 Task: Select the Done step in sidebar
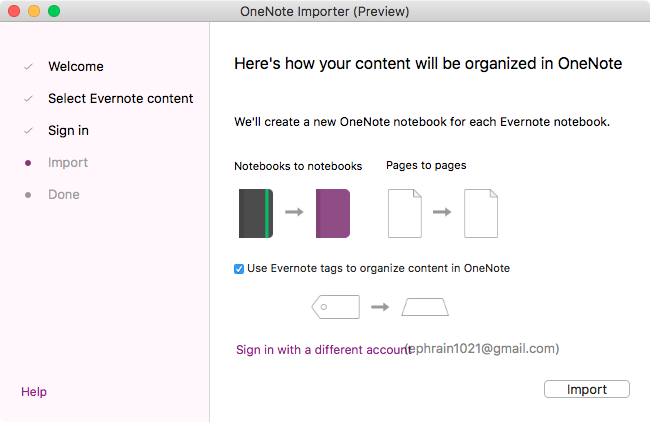pyautogui.click(x=63, y=195)
